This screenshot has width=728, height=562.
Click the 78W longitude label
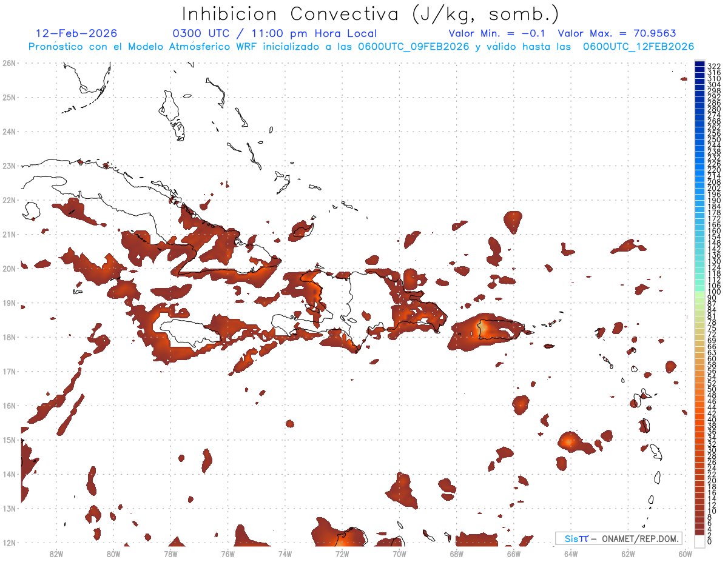170,554
